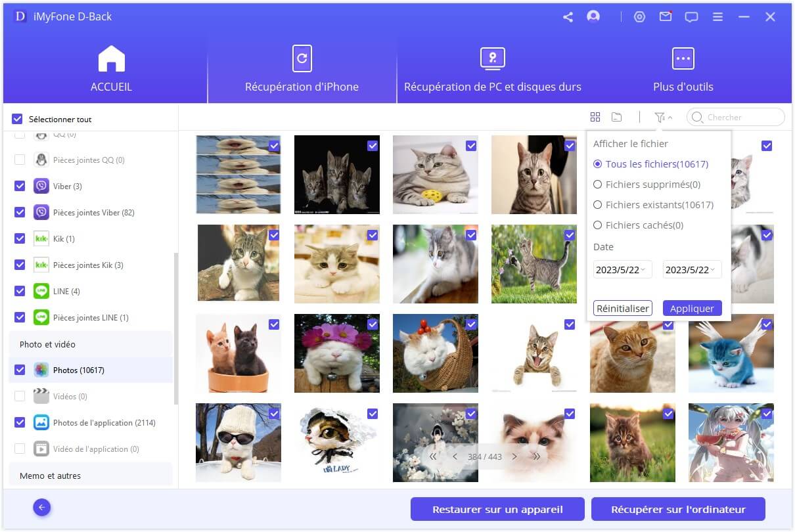
Task: Click the cat with sunglasses thumbnail
Action: coord(238,442)
